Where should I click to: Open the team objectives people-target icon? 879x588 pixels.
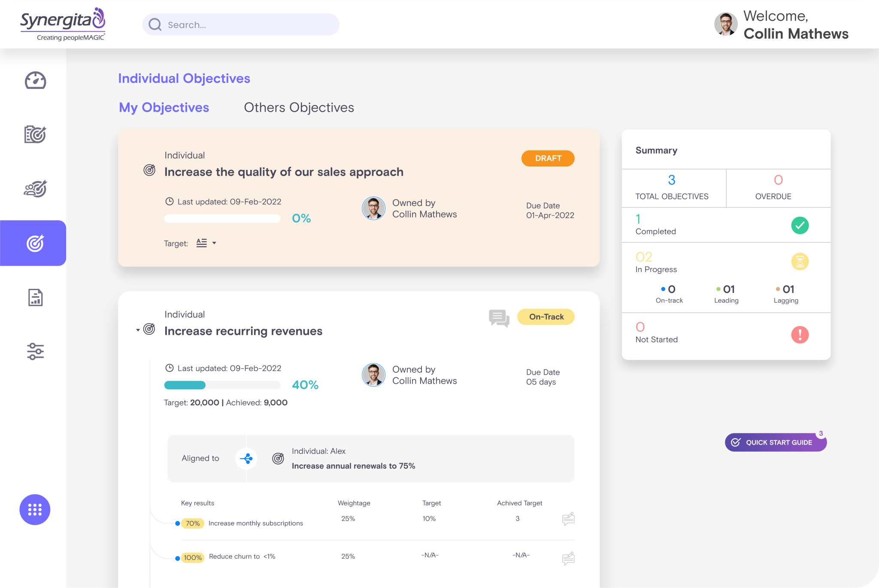[35, 188]
